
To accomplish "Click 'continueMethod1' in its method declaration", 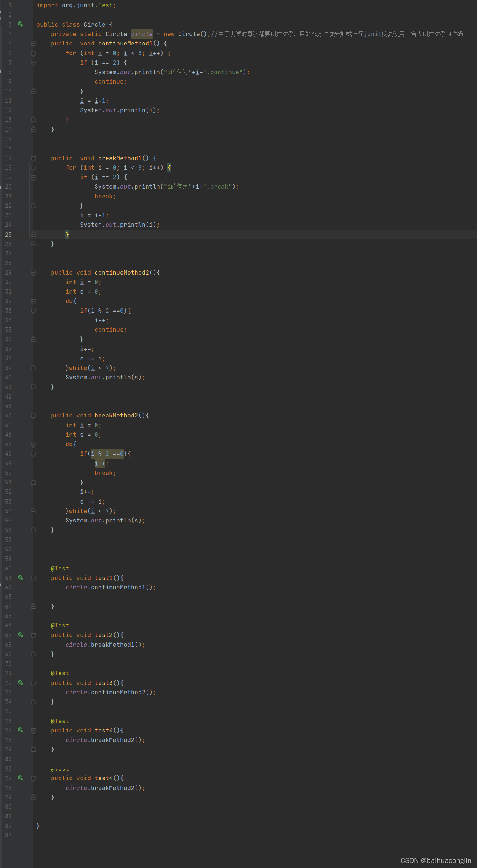I will pos(125,44).
